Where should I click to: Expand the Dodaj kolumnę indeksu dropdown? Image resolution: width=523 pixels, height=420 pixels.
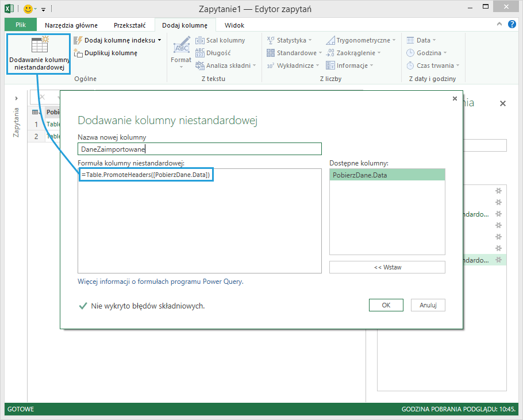160,40
